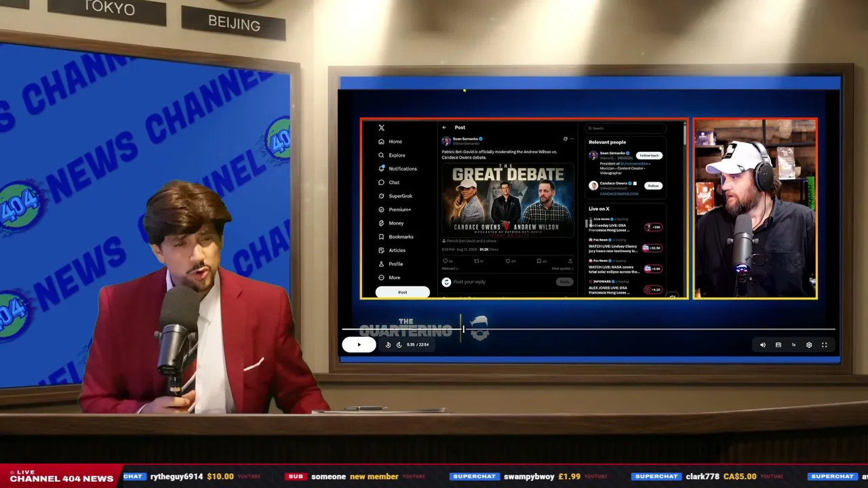Screen dimensions: 868x488
Task: Open the Alex Jones live stream +39K badge
Action: (654, 227)
